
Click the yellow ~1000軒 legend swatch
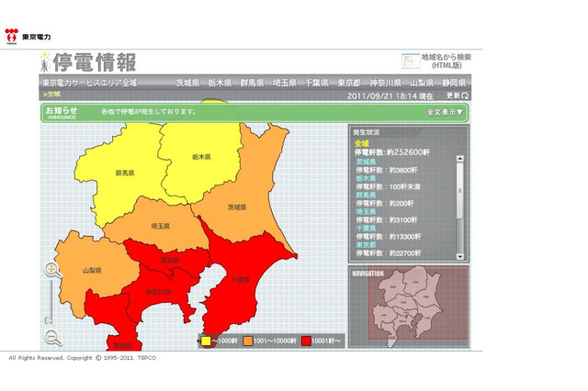pos(206,341)
